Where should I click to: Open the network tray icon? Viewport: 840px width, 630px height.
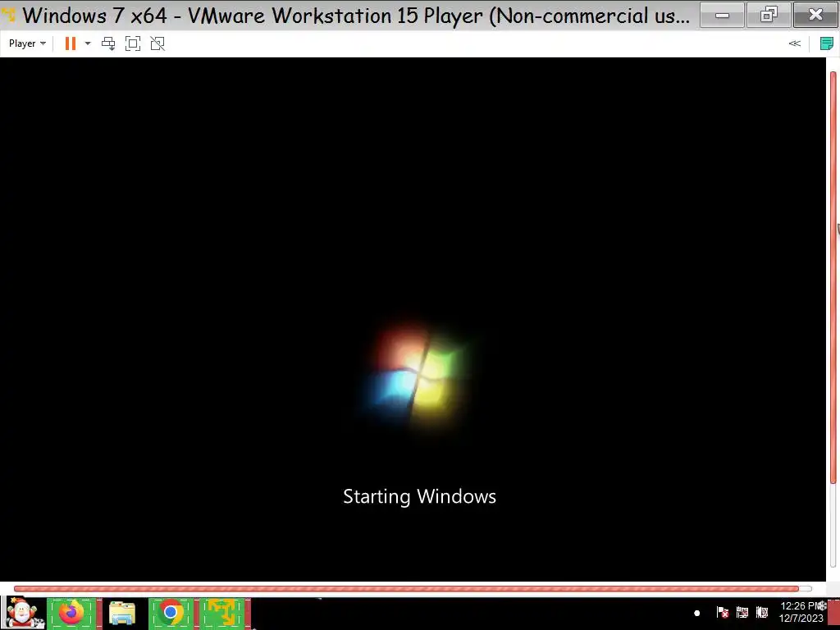coord(742,612)
